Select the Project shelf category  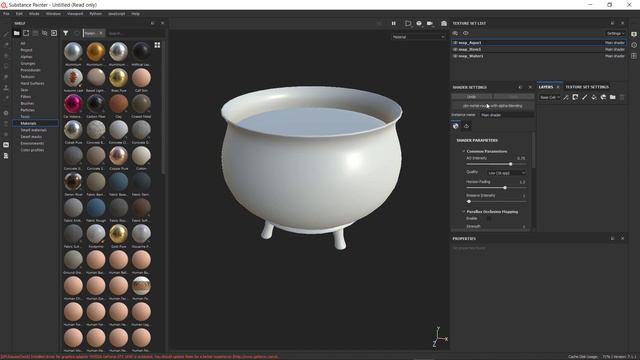pos(26,50)
